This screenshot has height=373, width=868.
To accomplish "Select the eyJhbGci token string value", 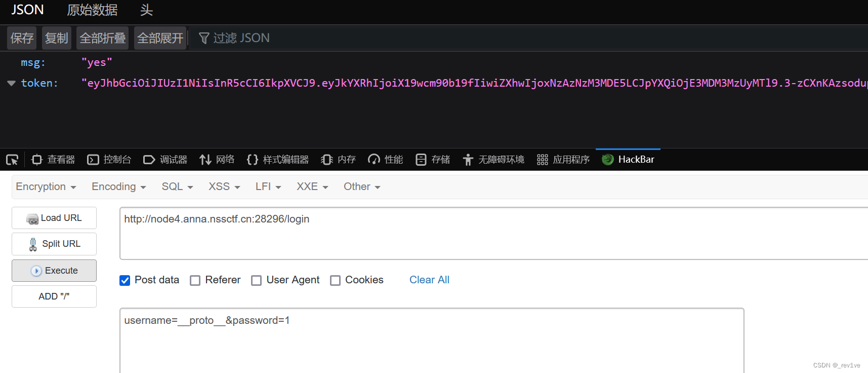I will (474, 83).
